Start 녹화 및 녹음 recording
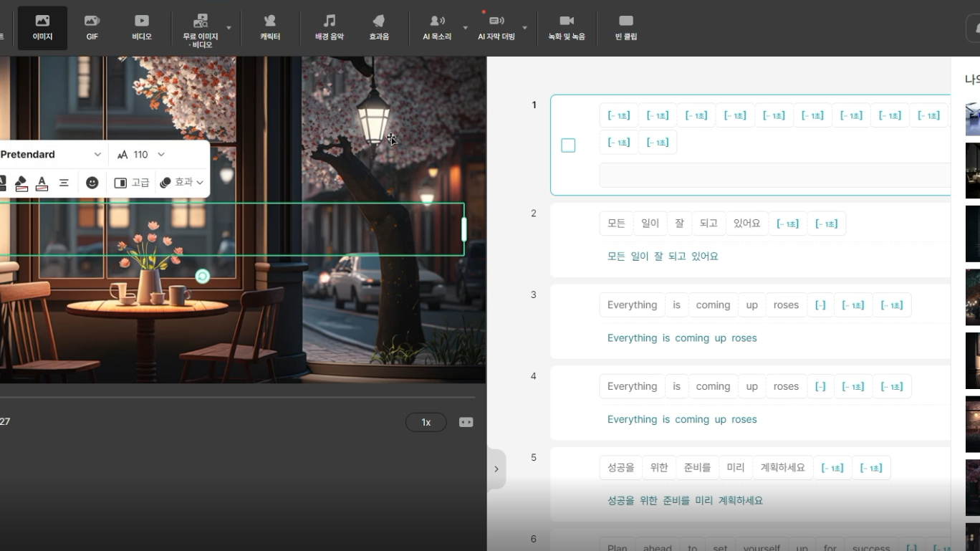This screenshot has width=980, height=551. pos(567,28)
